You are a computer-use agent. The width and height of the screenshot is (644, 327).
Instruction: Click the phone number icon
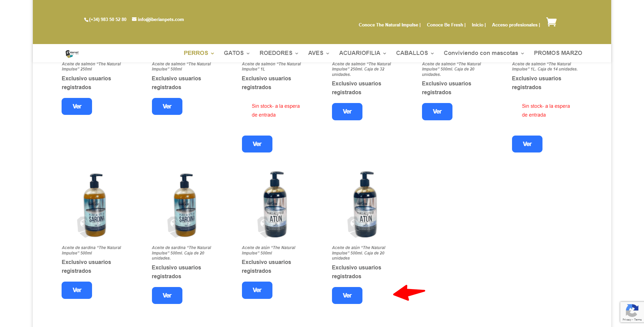pos(86,20)
